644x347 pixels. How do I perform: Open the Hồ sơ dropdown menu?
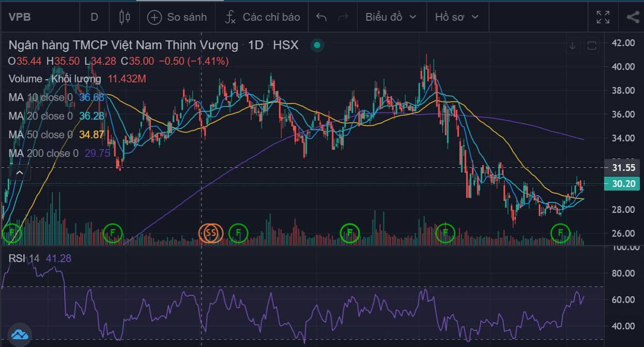[x=456, y=17]
